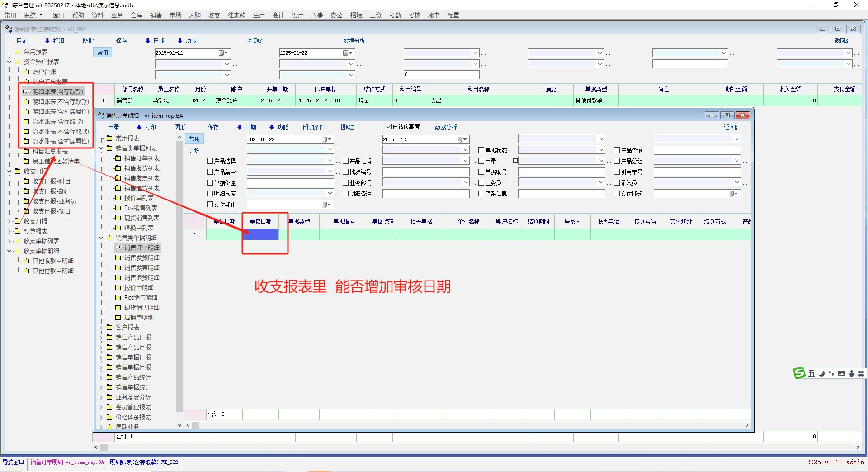Open the 仓库 menu in menu bar
Screen dimensions: 868x472
[136, 15]
